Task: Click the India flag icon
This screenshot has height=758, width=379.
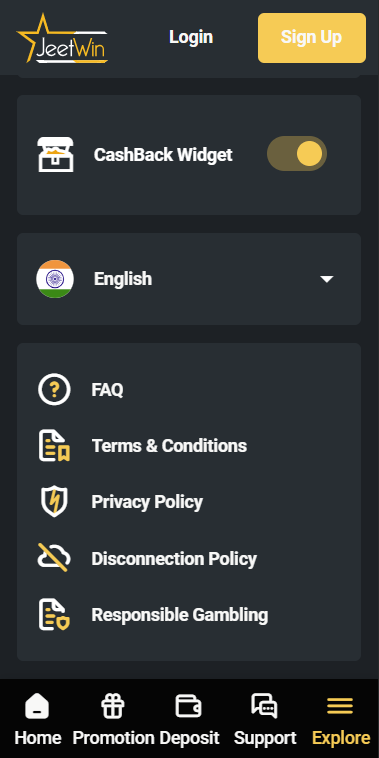Action: pos(55,279)
